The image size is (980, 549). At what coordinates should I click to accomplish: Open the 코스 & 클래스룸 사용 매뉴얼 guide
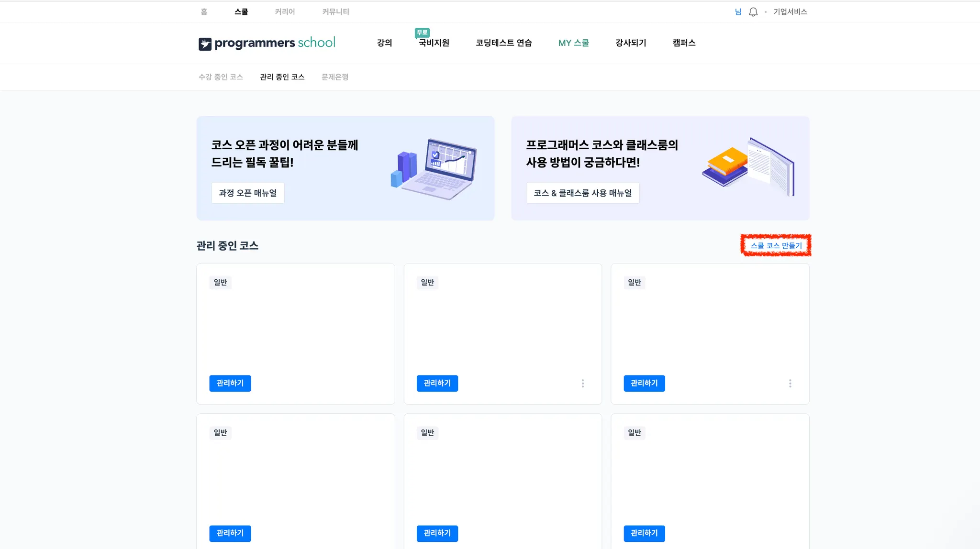(x=582, y=193)
